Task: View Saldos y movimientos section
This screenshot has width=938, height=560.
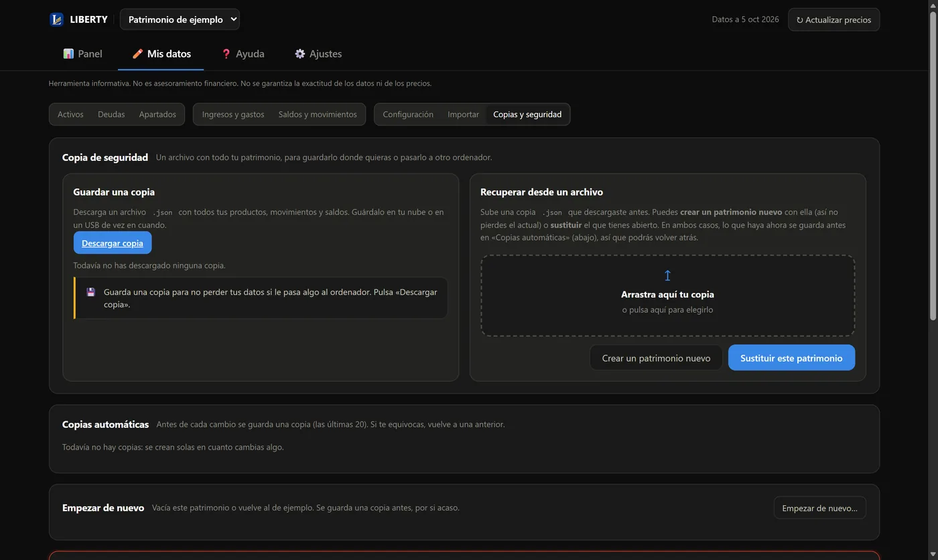Action: tap(318, 114)
